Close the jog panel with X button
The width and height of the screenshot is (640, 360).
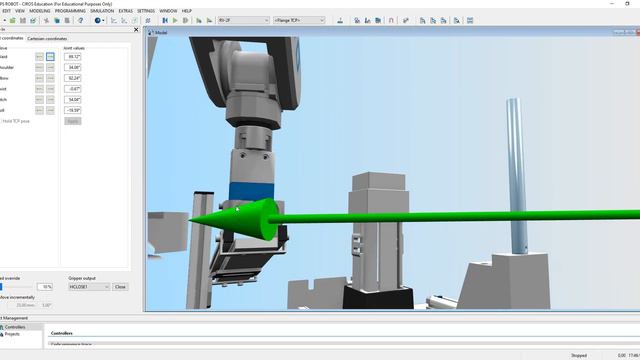tap(136, 30)
